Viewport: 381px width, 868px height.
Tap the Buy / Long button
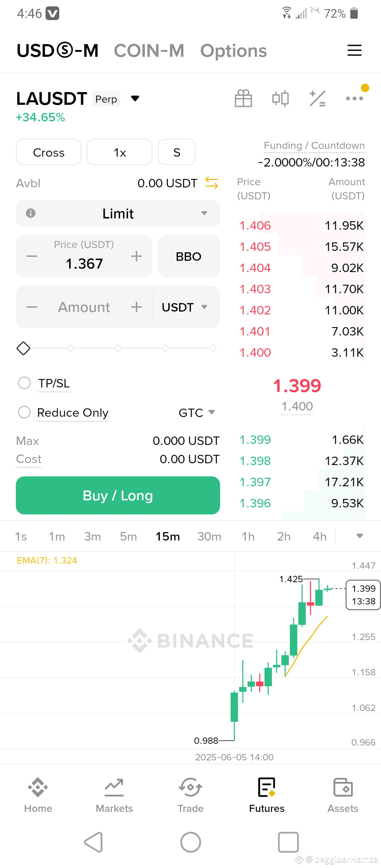tap(118, 495)
